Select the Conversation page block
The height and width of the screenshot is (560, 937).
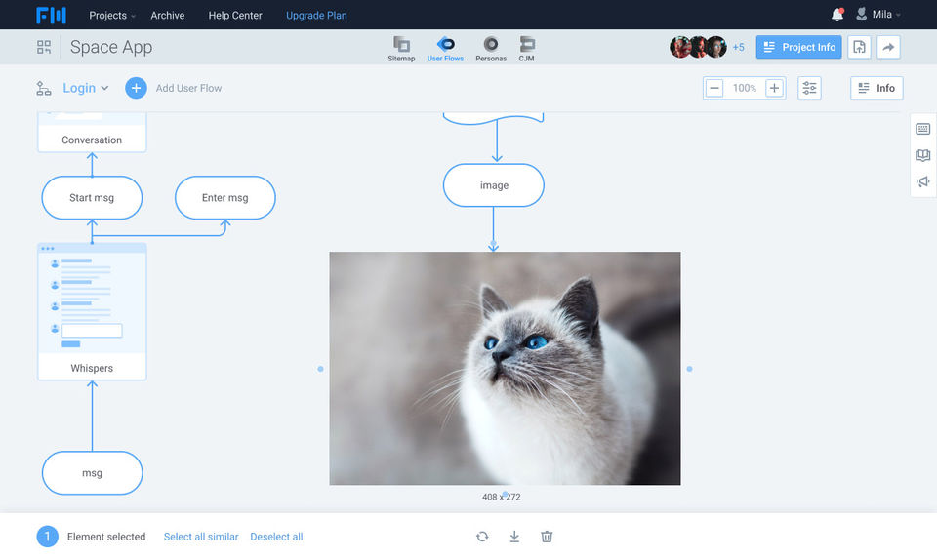92,133
